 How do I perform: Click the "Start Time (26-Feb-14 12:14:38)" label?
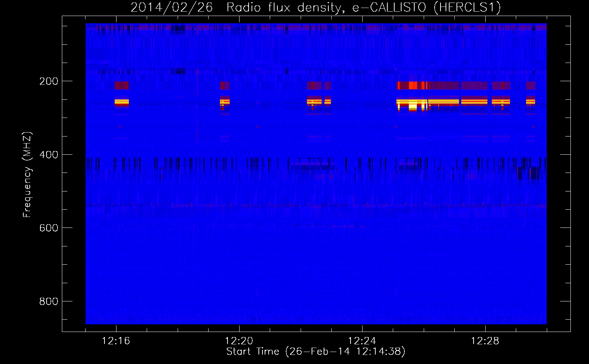point(316,352)
